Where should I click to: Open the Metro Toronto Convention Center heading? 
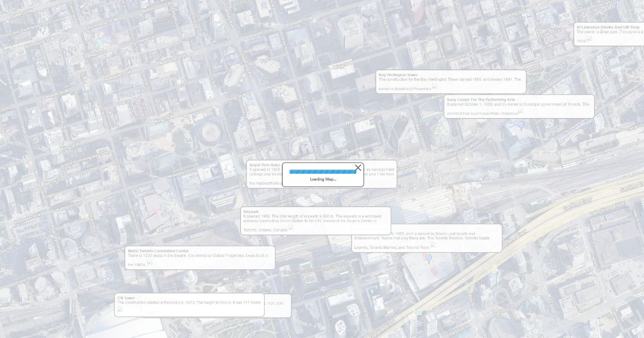(158, 251)
